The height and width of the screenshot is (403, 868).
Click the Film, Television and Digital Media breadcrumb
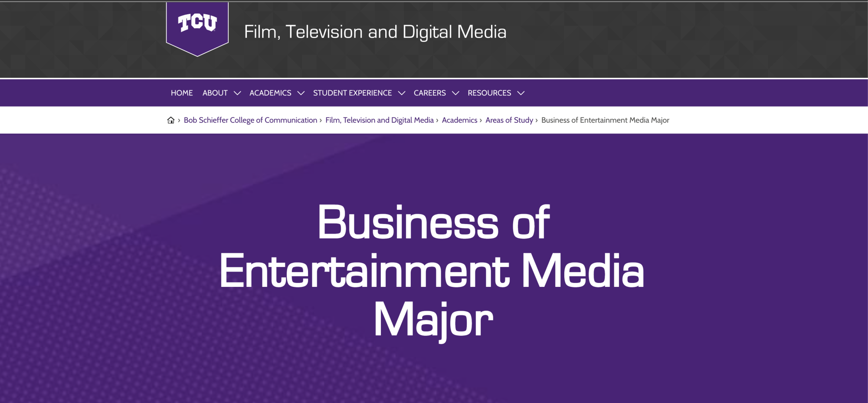point(379,120)
